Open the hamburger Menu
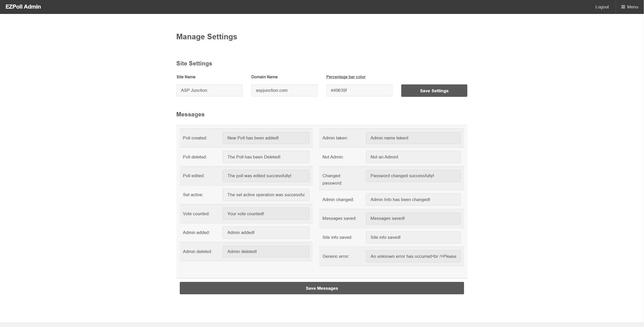The width and height of the screenshot is (644, 327). point(630,7)
